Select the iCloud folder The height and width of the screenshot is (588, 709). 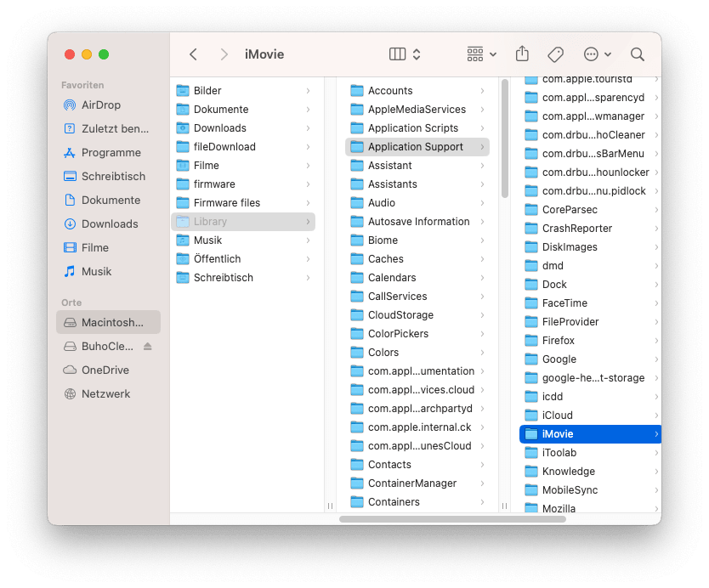[591, 415]
